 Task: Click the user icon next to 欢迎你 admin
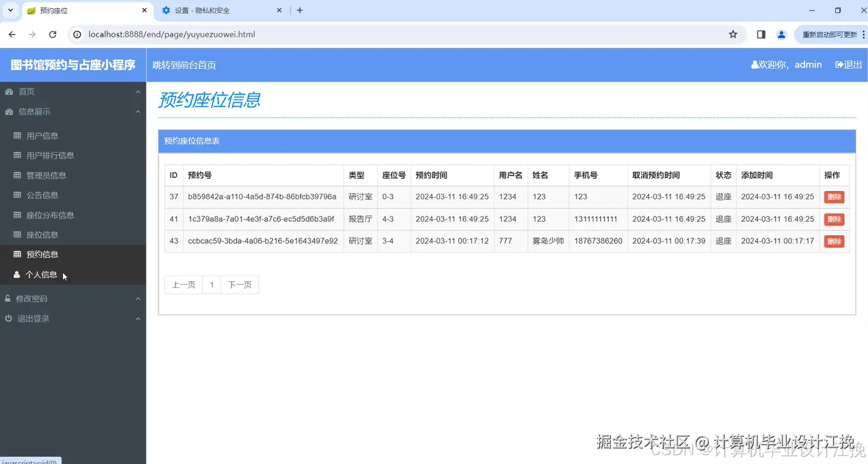[x=754, y=64]
